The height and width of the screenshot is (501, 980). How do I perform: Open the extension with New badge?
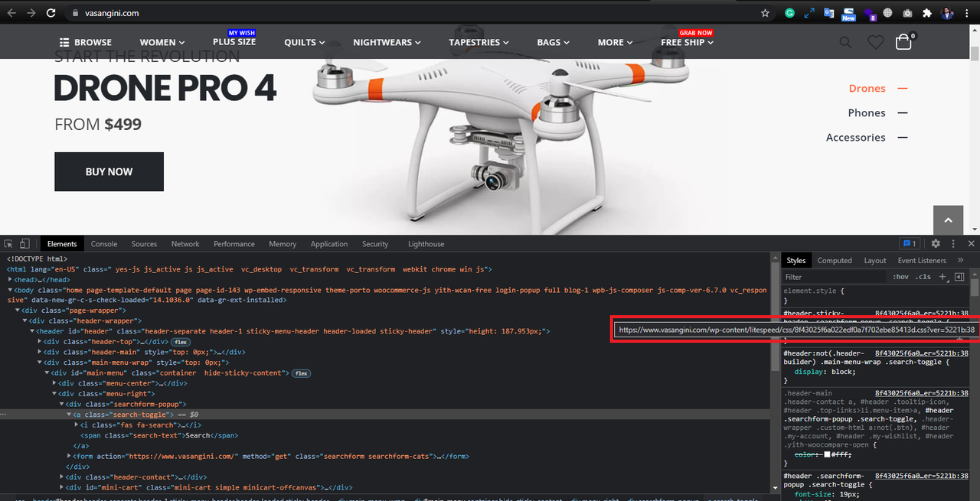[x=848, y=14]
